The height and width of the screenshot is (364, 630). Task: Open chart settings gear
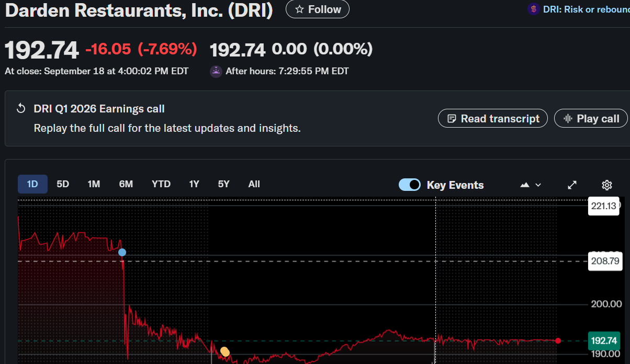[607, 185]
